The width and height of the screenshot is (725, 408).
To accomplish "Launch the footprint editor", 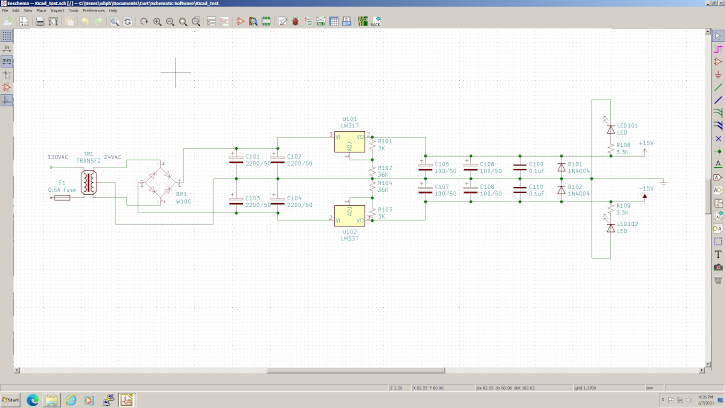I will click(x=266, y=21).
